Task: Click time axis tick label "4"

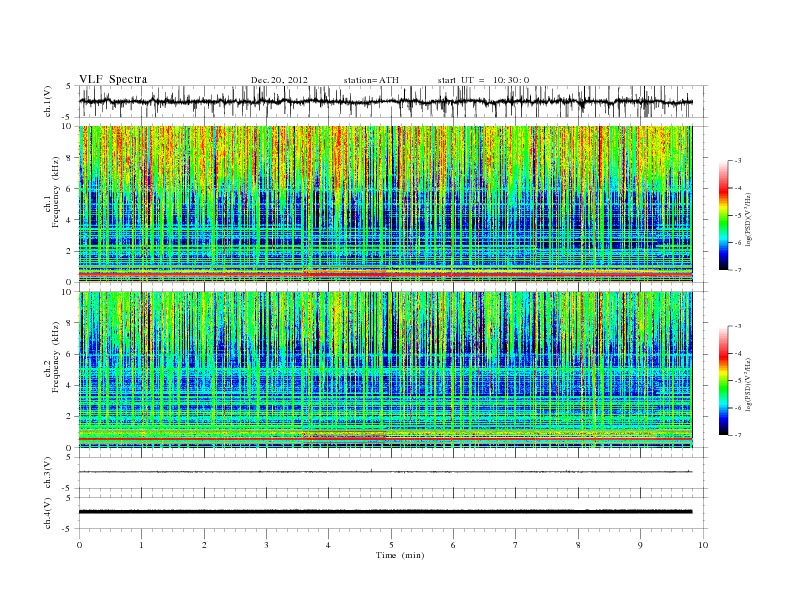Action: coord(328,545)
